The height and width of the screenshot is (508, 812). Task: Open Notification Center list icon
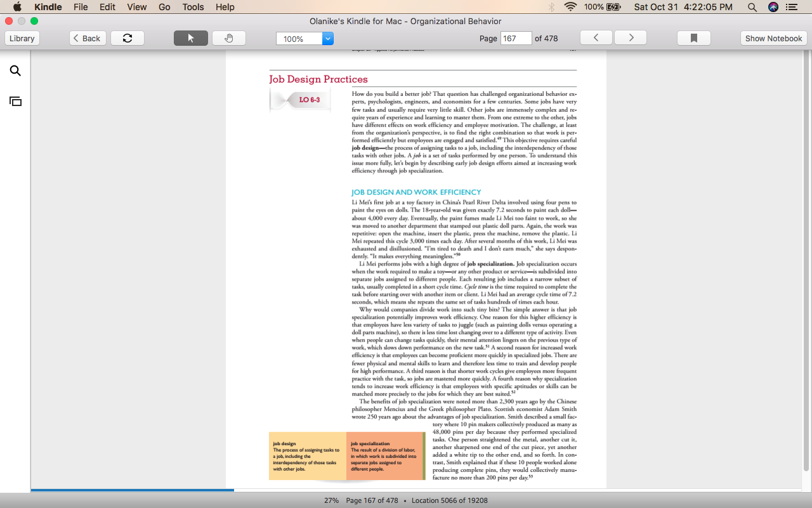point(792,7)
